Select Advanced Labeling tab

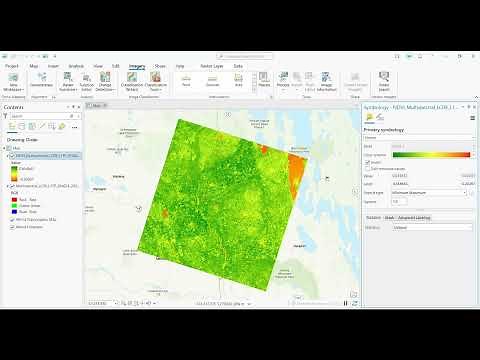[x=414, y=218]
